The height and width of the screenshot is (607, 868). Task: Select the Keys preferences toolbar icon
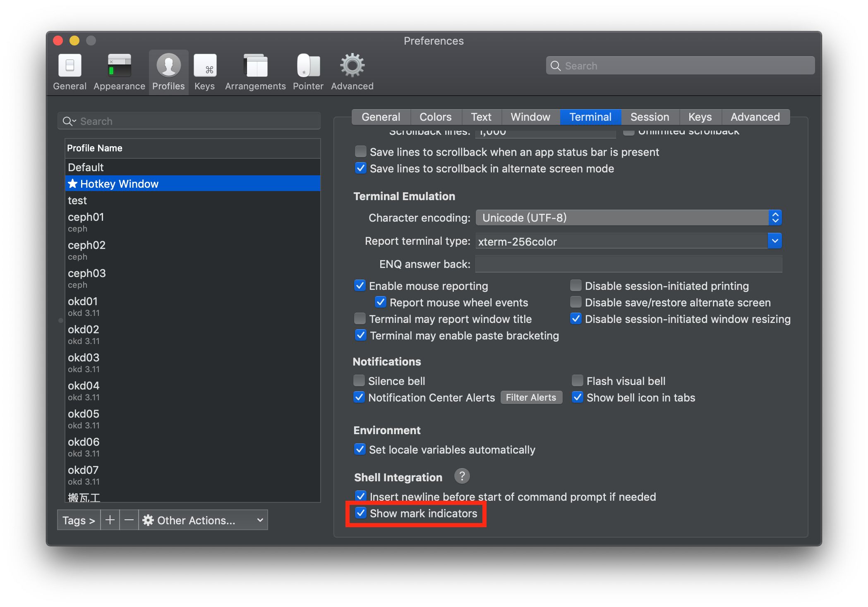point(205,65)
